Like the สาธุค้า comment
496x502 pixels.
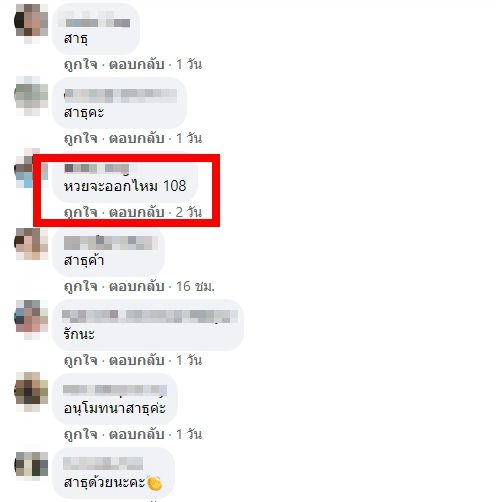(x=81, y=287)
